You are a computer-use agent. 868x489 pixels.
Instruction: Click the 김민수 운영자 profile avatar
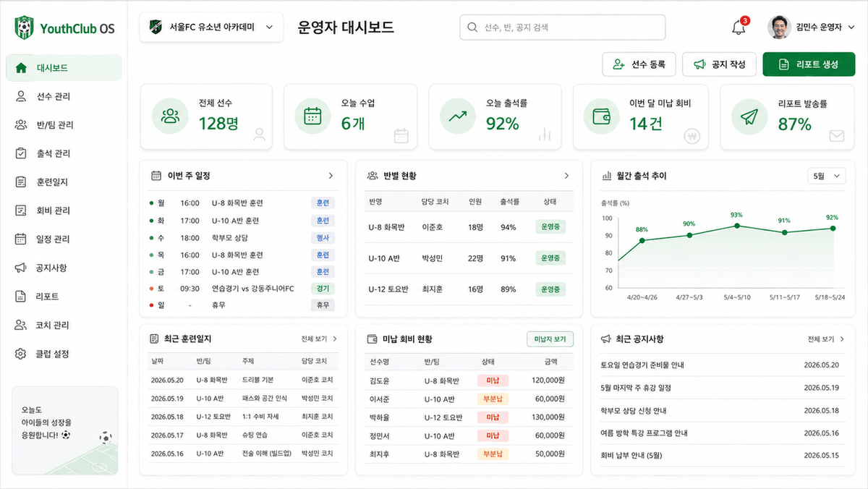tap(778, 27)
